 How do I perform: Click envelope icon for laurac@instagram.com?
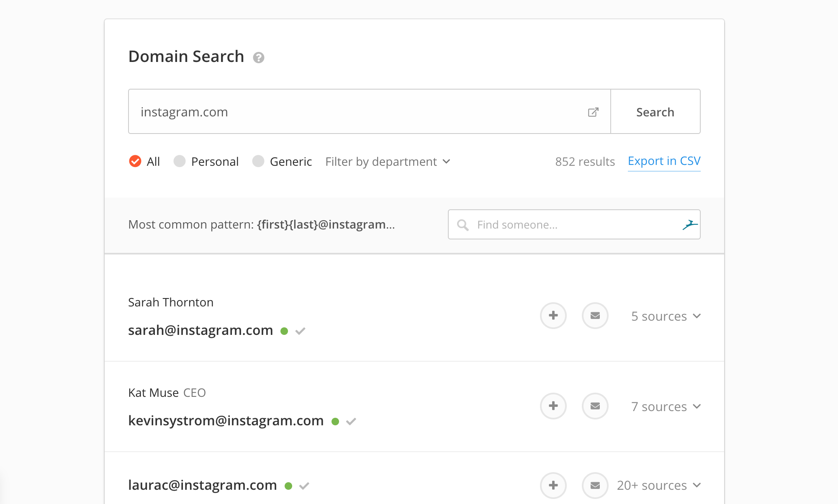(595, 485)
